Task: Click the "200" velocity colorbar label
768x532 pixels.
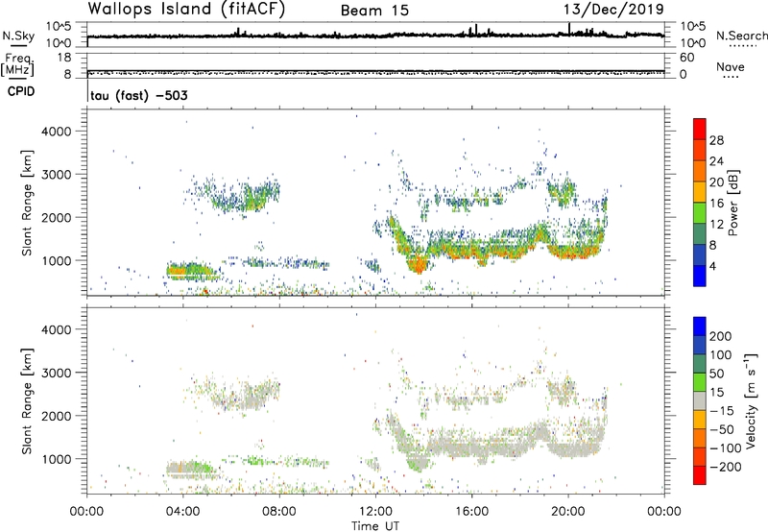Action: 721,336
